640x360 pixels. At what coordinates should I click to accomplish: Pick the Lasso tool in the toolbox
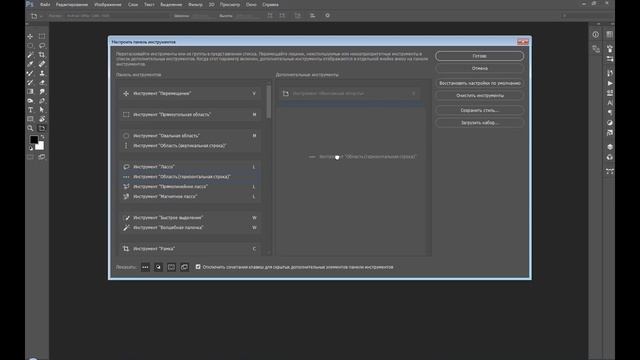tap(42, 46)
